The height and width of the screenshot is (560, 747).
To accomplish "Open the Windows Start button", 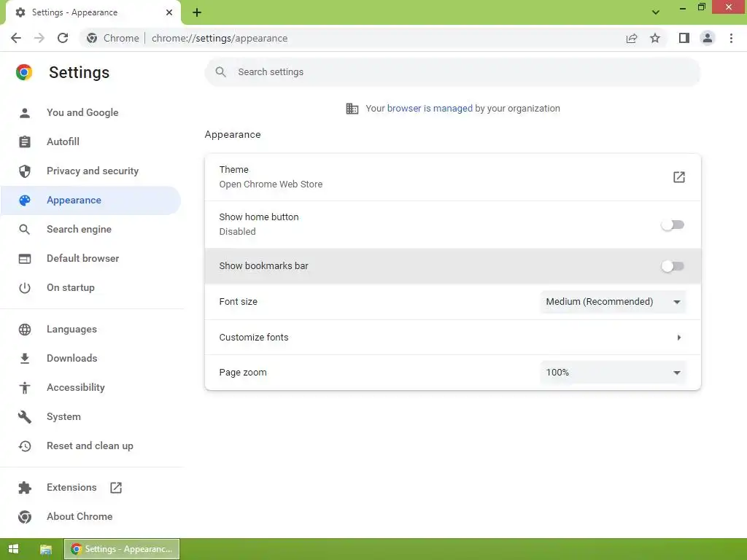I will pos(13,549).
